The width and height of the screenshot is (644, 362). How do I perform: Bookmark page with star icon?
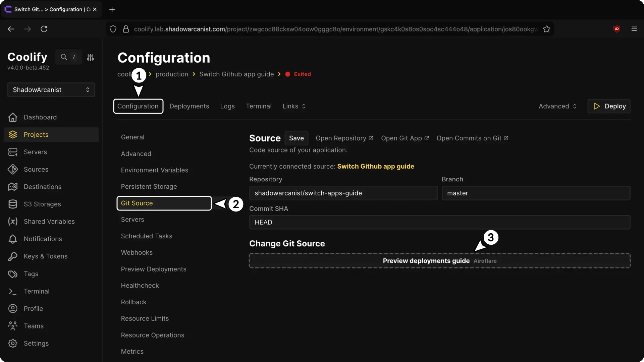click(547, 29)
